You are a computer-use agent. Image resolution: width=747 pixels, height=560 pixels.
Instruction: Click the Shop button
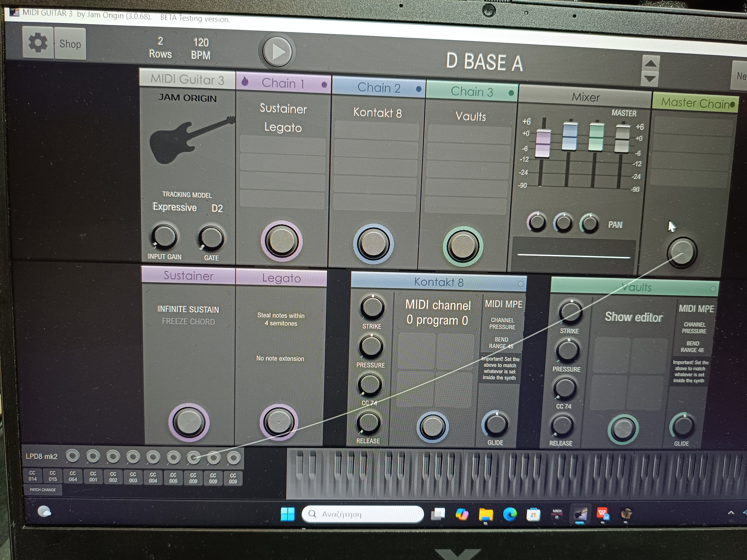click(x=70, y=44)
